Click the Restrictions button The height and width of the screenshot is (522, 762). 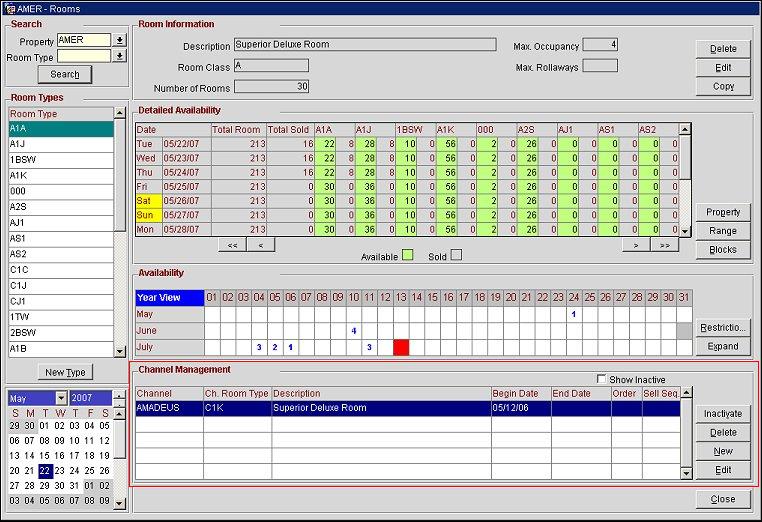tap(722, 327)
